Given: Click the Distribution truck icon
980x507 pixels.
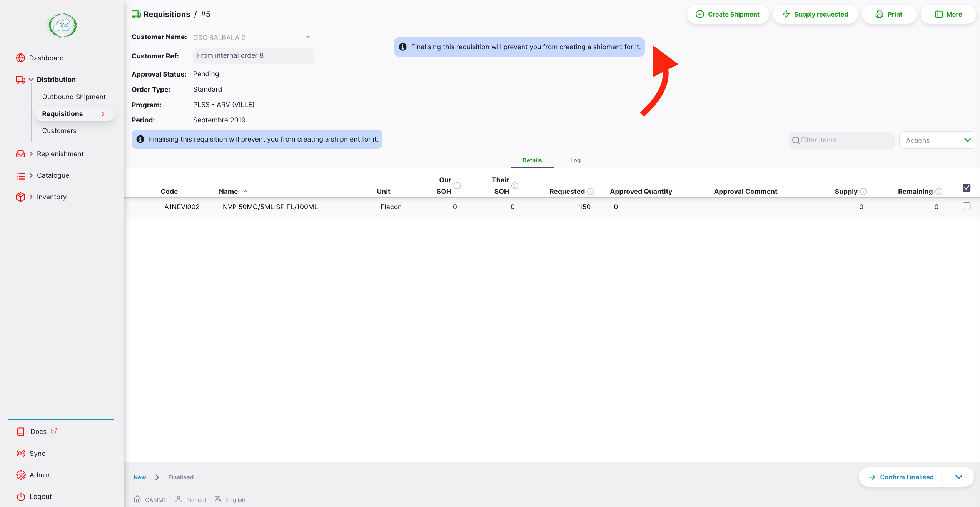Looking at the screenshot, I should pos(20,79).
